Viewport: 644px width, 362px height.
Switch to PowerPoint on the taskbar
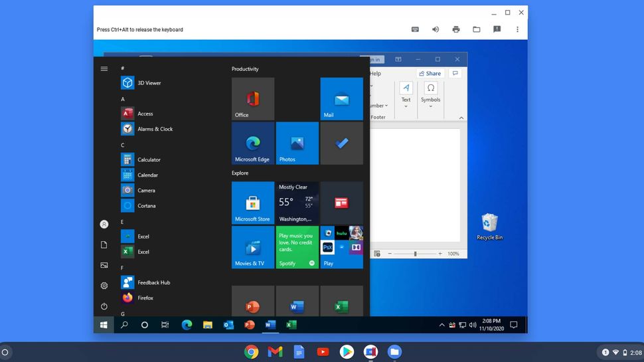[x=250, y=325]
